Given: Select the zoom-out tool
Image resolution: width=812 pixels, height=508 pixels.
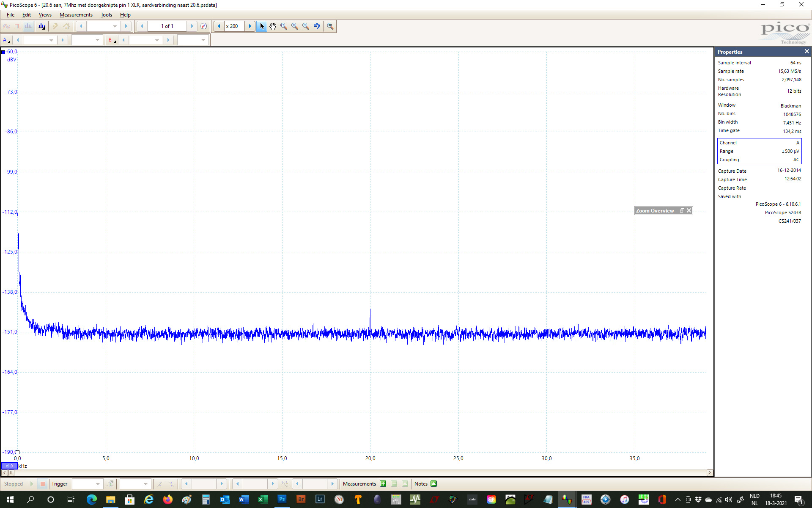Looking at the screenshot, I should pos(306,26).
